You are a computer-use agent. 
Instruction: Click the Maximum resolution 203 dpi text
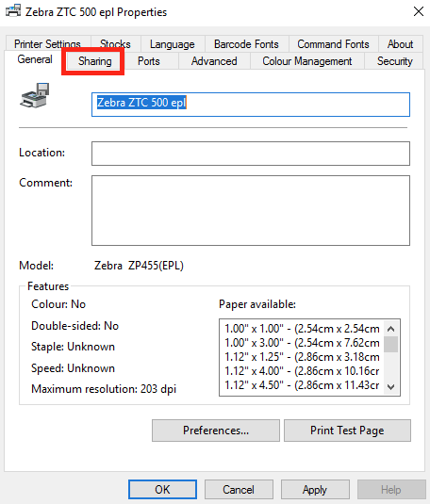coord(104,389)
